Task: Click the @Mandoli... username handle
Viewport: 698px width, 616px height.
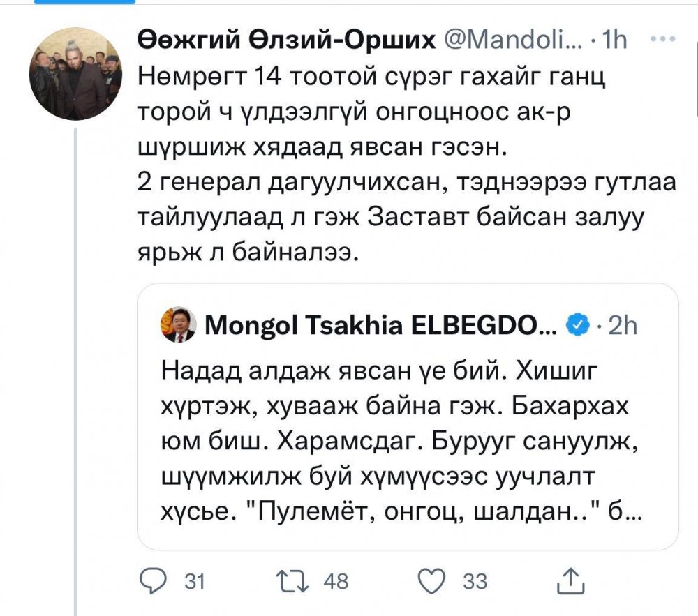Action: click(512, 40)
